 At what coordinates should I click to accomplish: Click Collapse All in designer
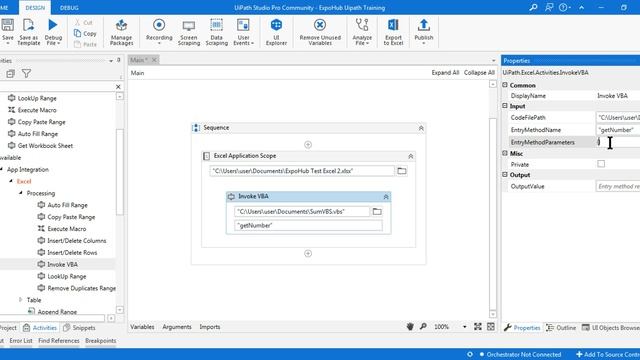[x=479, y=73]
